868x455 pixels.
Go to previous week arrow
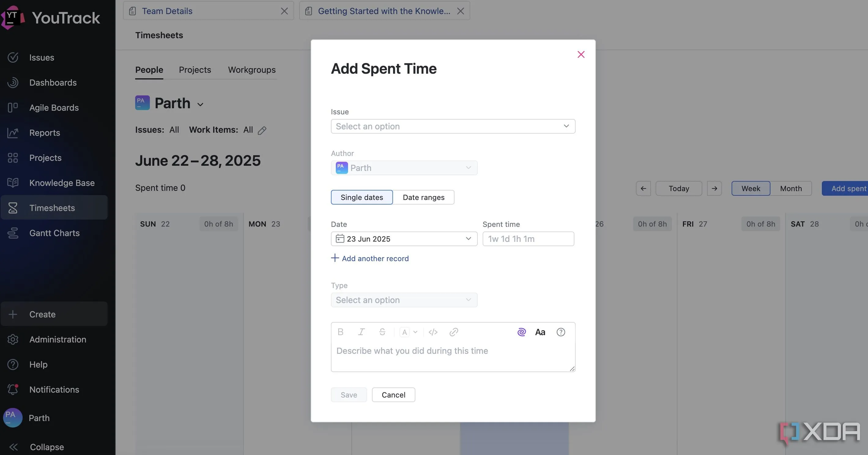[643, 188]
